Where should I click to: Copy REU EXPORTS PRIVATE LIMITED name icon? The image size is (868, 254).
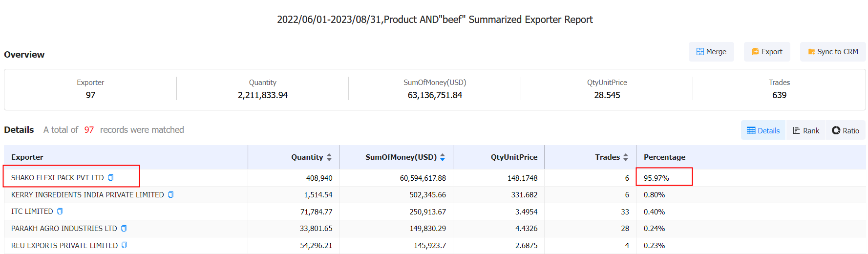(x=124, y=245)
